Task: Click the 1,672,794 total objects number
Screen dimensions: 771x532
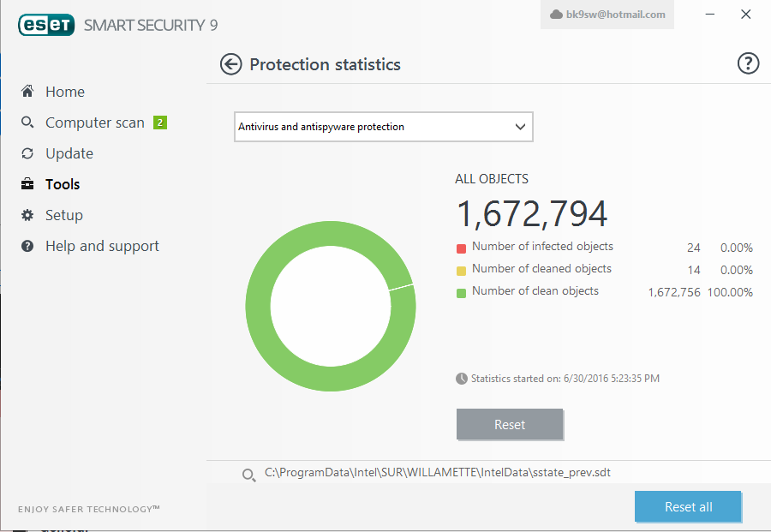Action: coord(532,214)
